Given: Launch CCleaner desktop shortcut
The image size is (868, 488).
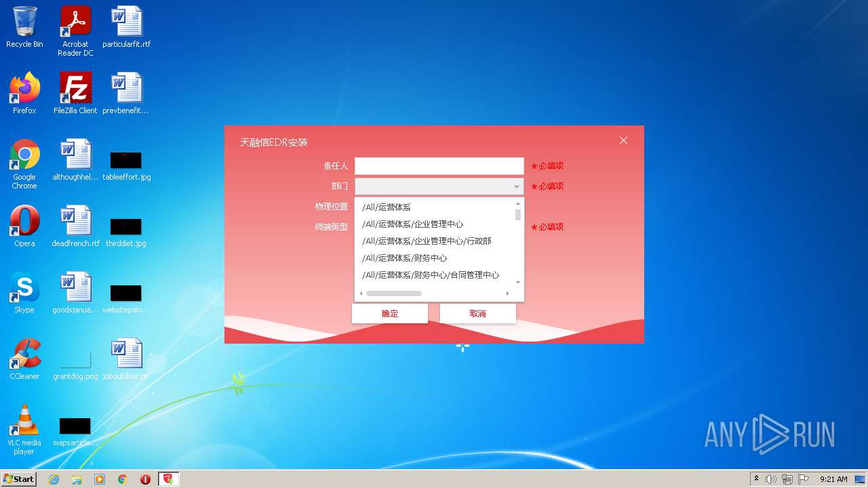Looking at the screenshot, I should pyautogui.click(x=24, y=359).
